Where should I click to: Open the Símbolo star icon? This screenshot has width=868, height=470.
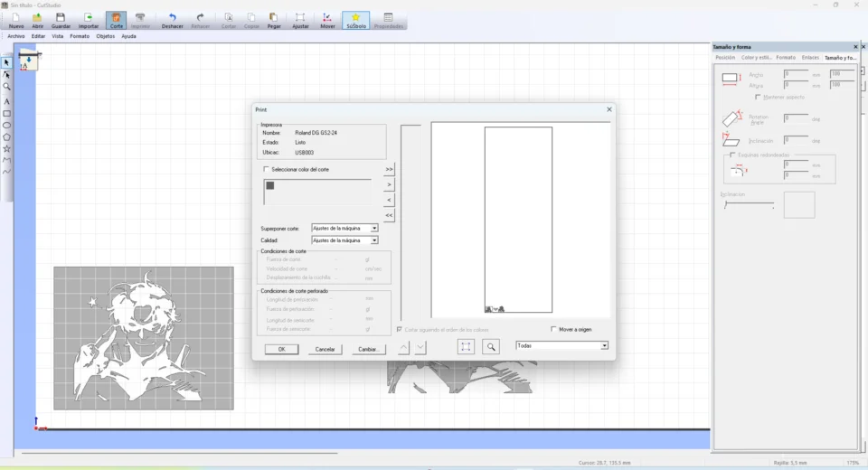pyautogui.click(x=356, y=21)
